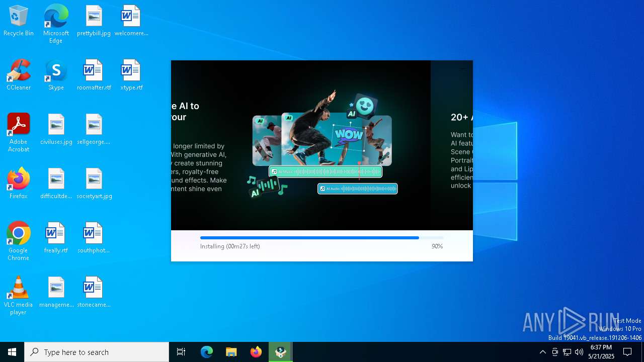Select the civiluses.jpg image file
The height and width of the screenshot is (362, 644).
(56, 129)
